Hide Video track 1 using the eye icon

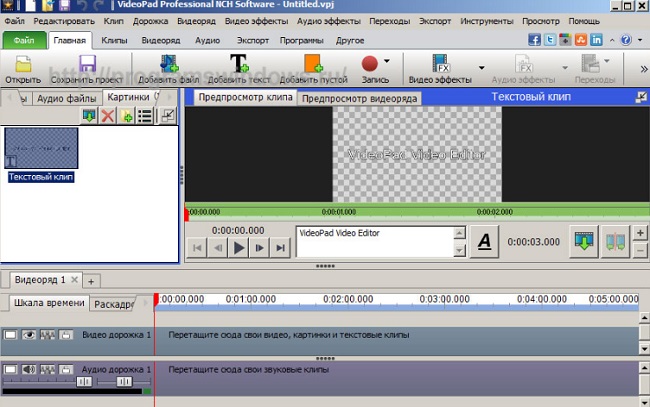29,334
